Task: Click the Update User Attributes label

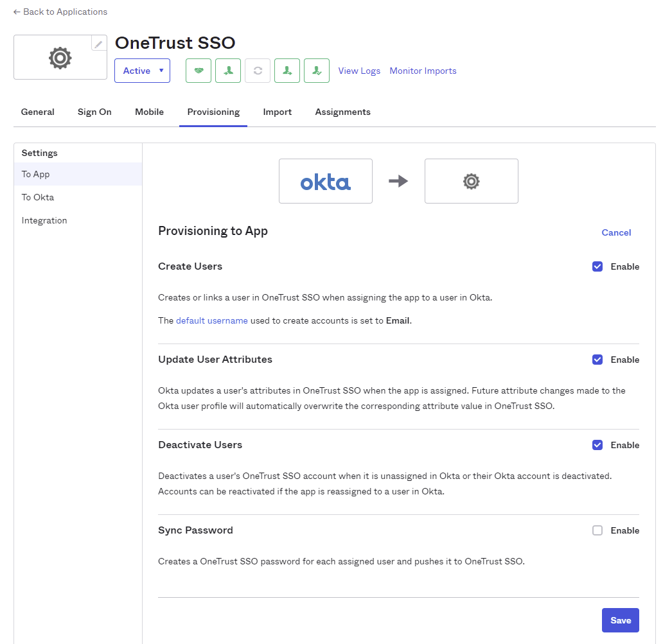Action: (215, 359)
